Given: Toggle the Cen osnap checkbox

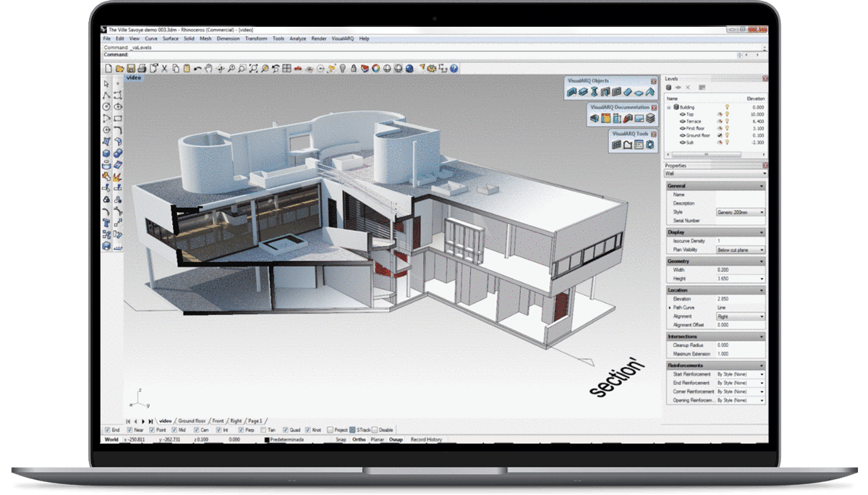Looking at the screenshot, I should (x=196, y=430).
